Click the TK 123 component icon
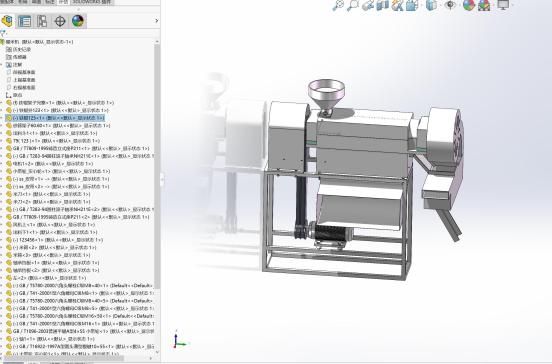The width and height of the screenshot is (552, 364). coord(9,141)
